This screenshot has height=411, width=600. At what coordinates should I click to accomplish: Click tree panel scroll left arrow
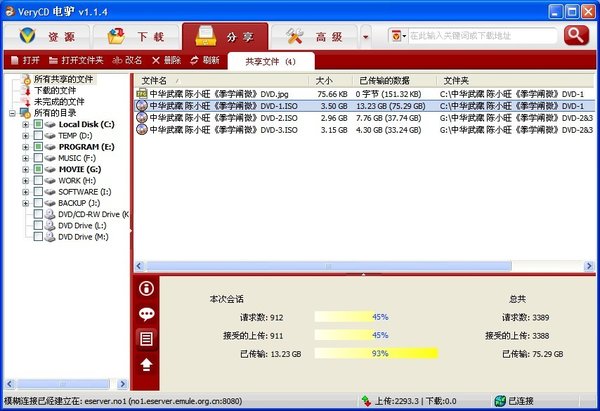pos(10,383)
